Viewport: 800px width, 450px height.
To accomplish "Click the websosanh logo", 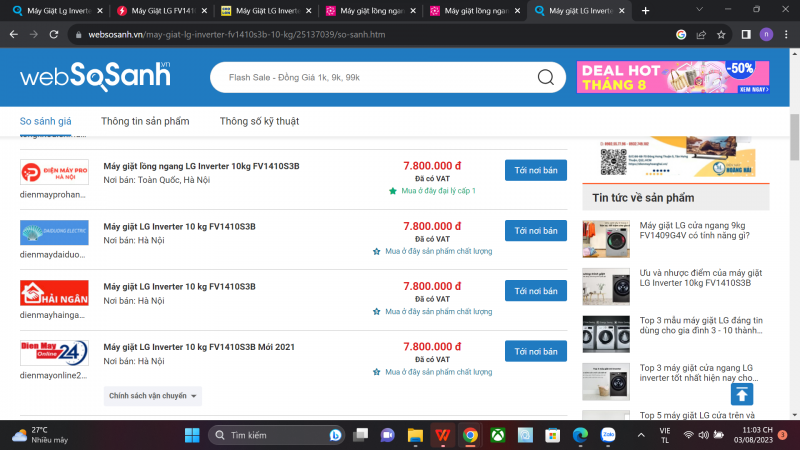I will [x=95, y=77].
